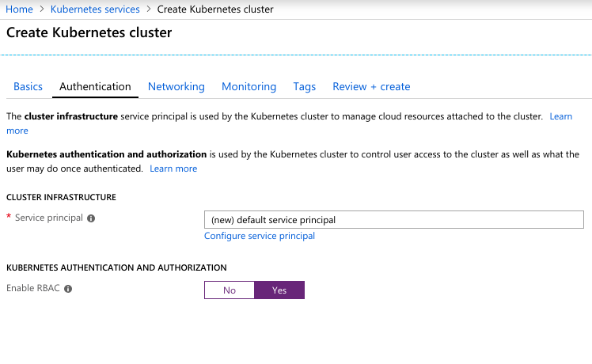Open the Tags tab
This screenshot has width=592, height=364.
tap(304, 86)
